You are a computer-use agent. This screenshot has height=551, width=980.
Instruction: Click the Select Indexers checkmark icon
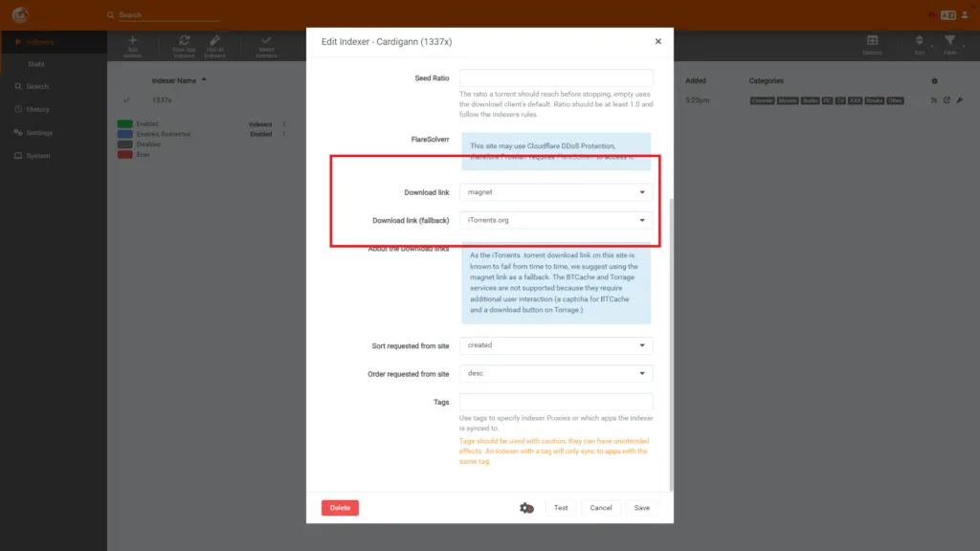click(266, 41)
